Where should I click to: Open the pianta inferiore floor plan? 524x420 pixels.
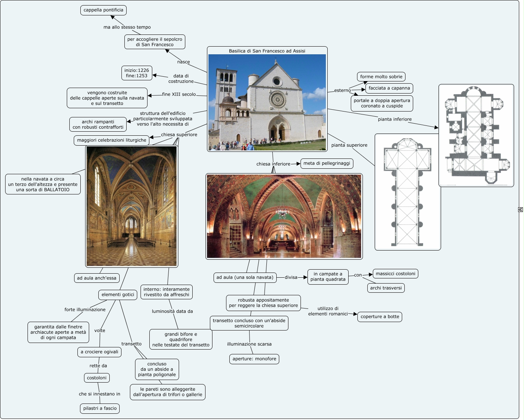pyautogui.click(x=476, y=136)
